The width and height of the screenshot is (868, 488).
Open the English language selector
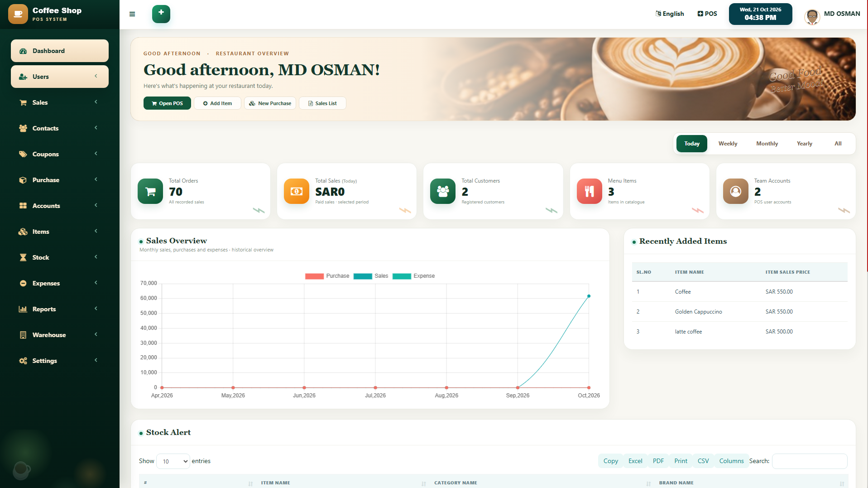670,14
